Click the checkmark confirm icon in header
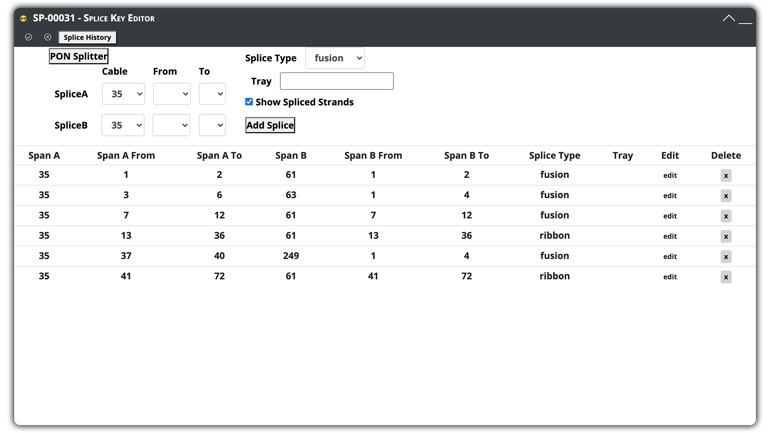The width and height of the screenshot is (770, 433). tap(28, 37)
